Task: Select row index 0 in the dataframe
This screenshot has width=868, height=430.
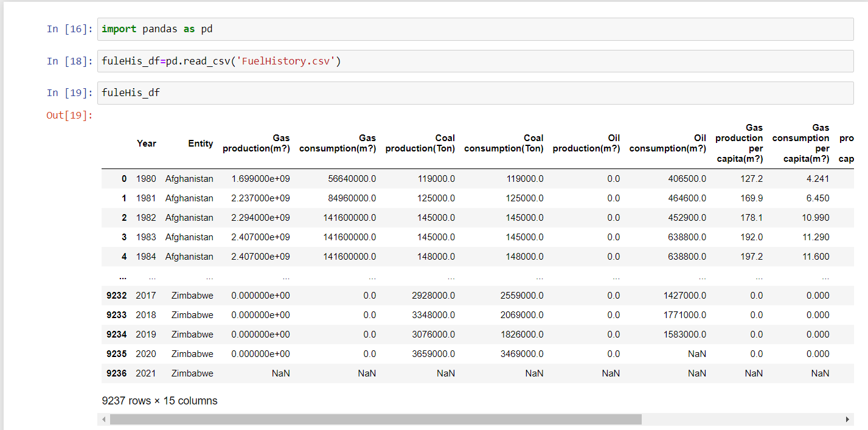Action: click(124, 178)
